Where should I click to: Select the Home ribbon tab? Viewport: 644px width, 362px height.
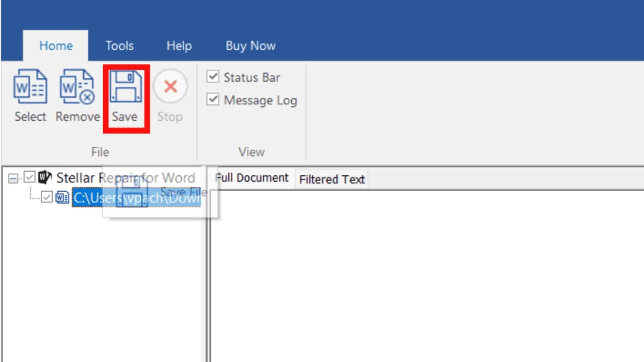point(56,45)
